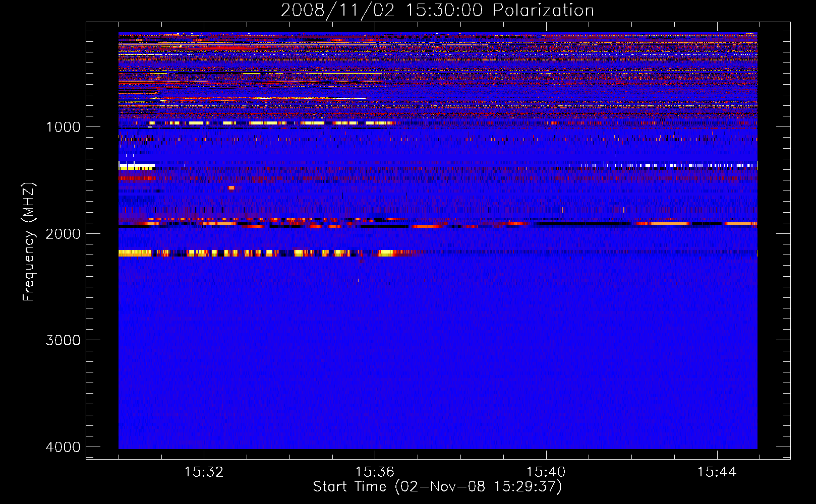This screenshot has width=816, height=504.
Task: Click the plot title '2008/11/02 15:30:00 Polarization'
Action: click(437, 10)
